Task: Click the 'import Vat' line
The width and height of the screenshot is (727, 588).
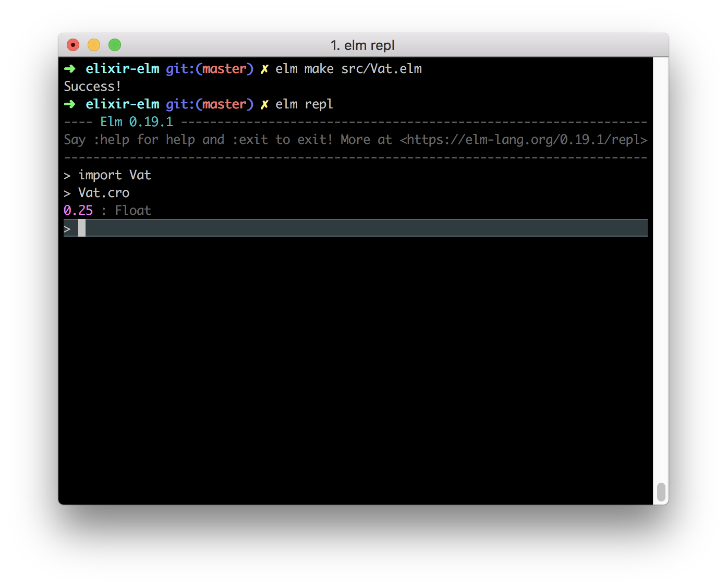Action: point(115,175)
